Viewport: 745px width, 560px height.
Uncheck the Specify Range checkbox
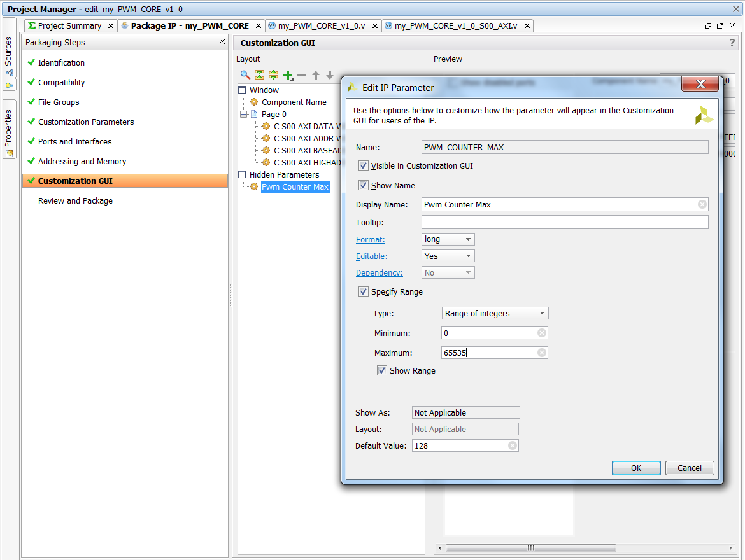364,291
